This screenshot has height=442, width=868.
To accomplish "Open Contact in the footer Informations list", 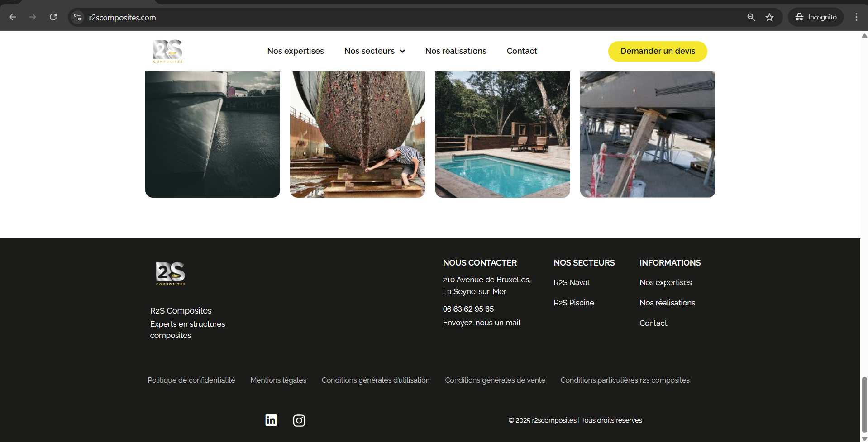I will (x=653, y=323).
